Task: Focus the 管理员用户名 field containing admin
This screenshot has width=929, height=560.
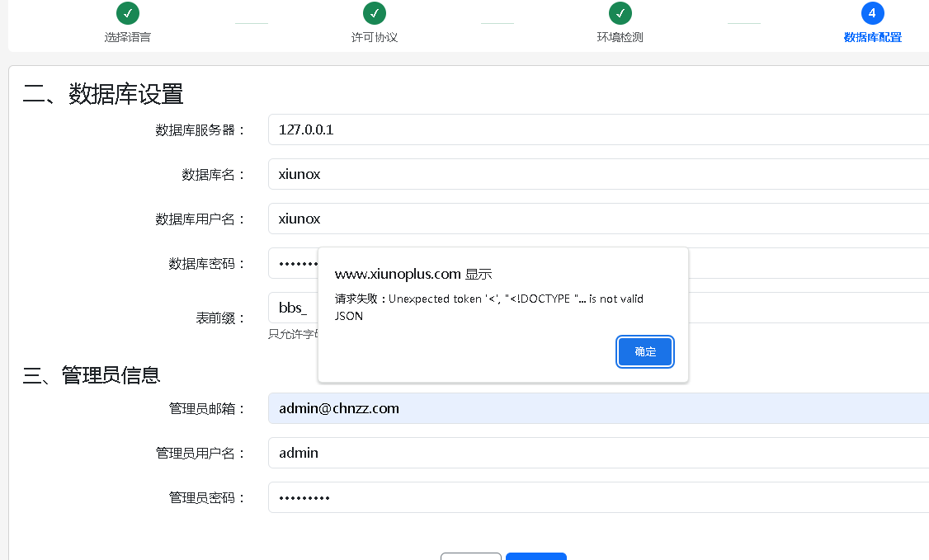Action: point(598,453)
